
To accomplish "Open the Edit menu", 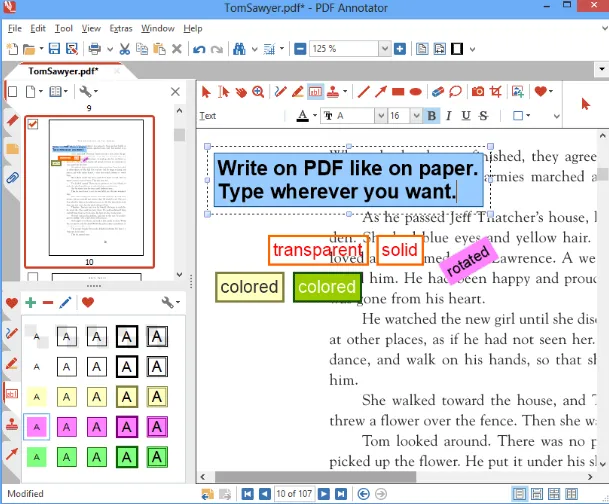I will [x=38, y=29].
